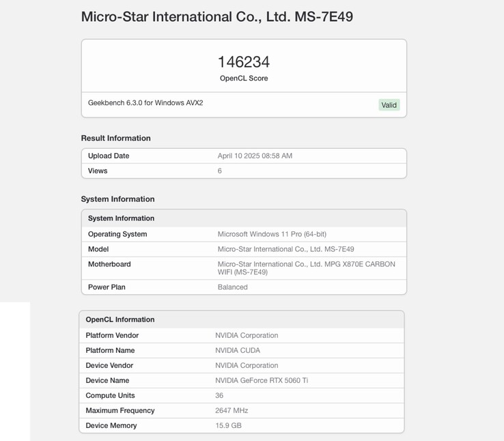Select the MPG X870E CARBON WIFI motherboard text
This screenshot has width=504, height=441.
[306, 268]
